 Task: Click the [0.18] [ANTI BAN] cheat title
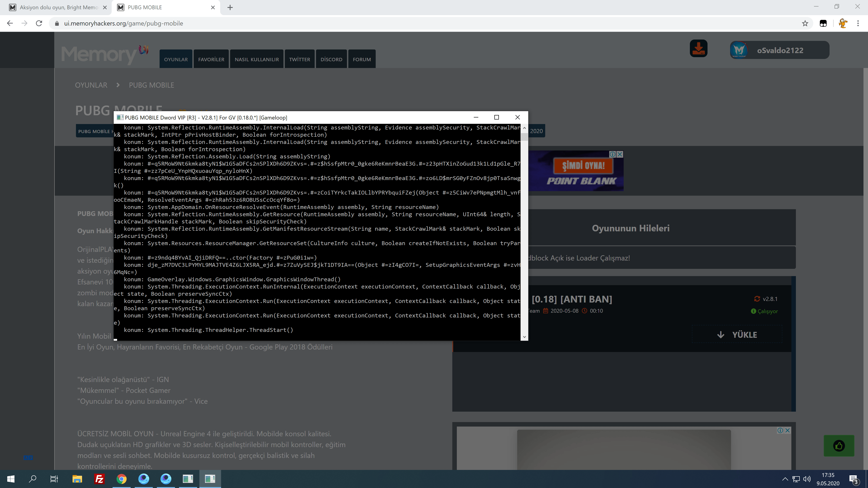(x=572, y=299)
